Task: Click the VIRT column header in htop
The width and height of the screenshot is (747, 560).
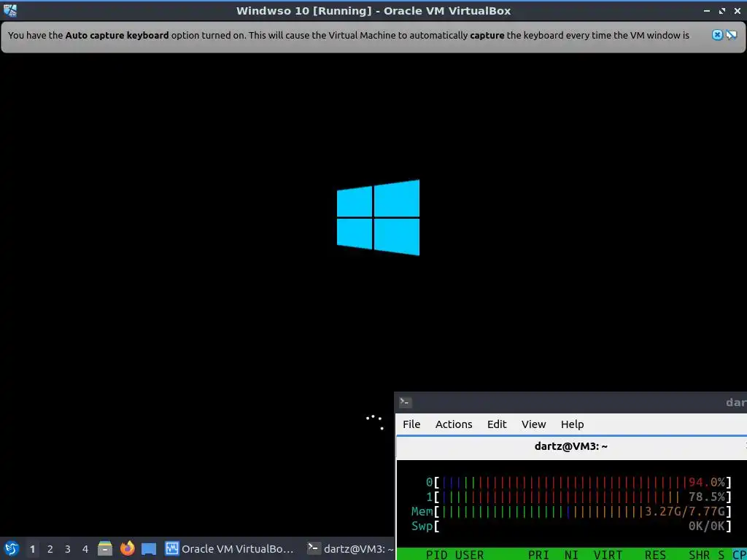Action: (x=608, y=555)
